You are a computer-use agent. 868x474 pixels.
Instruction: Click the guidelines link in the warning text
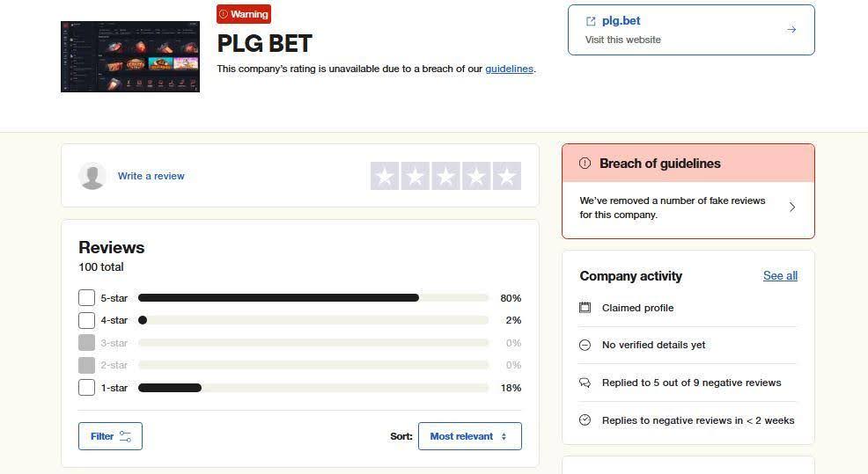click(509, 69)
